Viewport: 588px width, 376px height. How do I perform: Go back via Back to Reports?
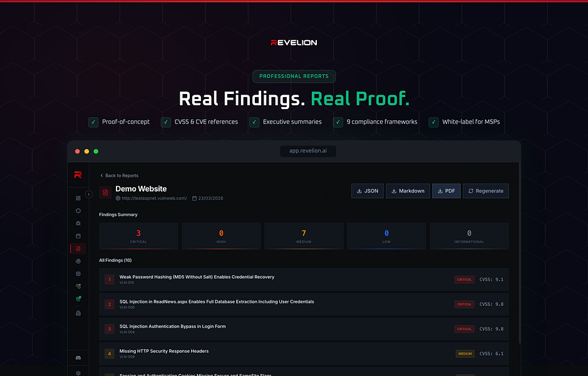[x=119, y=175]
